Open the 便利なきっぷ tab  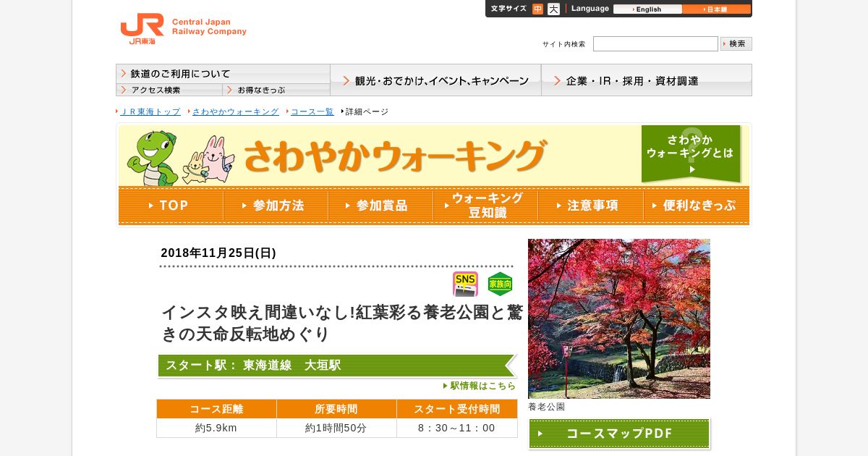pos(696,206)
